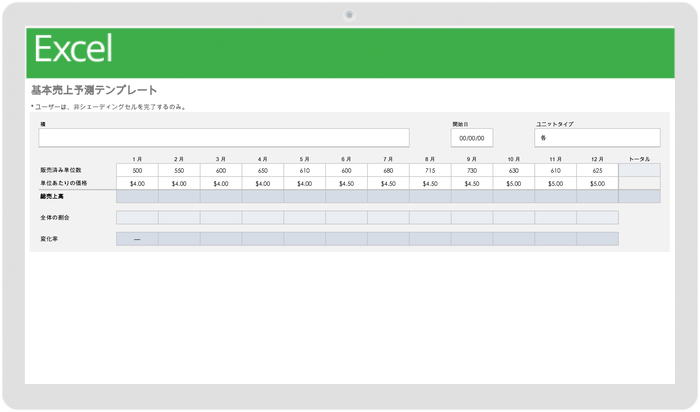Click the September price per unit cell

coord(472,183)
